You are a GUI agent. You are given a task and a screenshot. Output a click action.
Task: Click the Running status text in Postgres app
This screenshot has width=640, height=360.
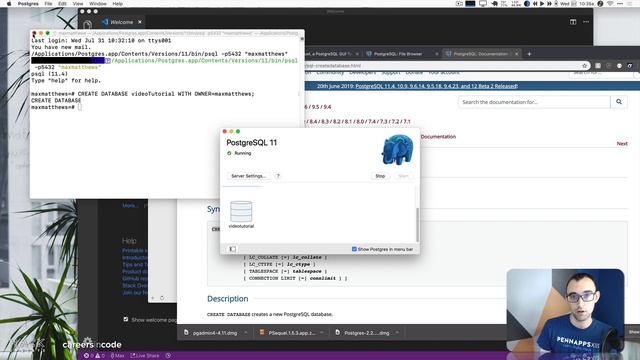pyautogui.click(x=242, y=153)
